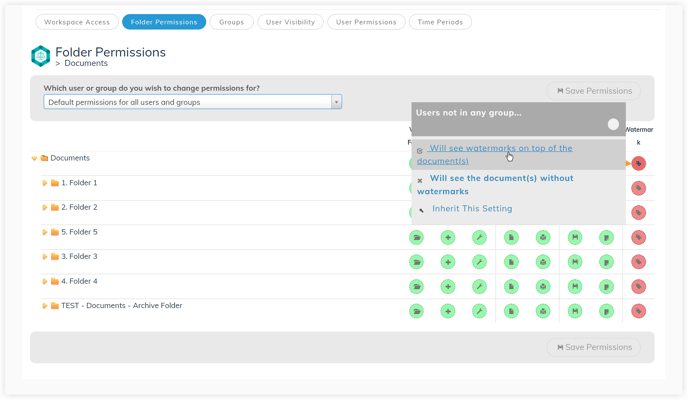
Task: Click the document permission icon for Folder 3
Action: tap(511, 262)
